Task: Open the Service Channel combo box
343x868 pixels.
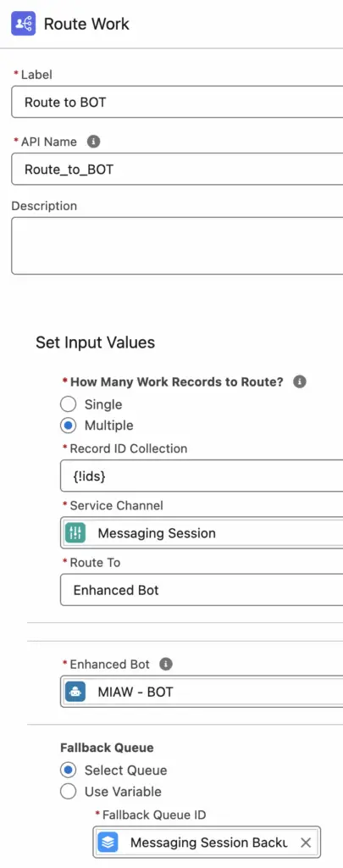Action: tap(202, 533)
